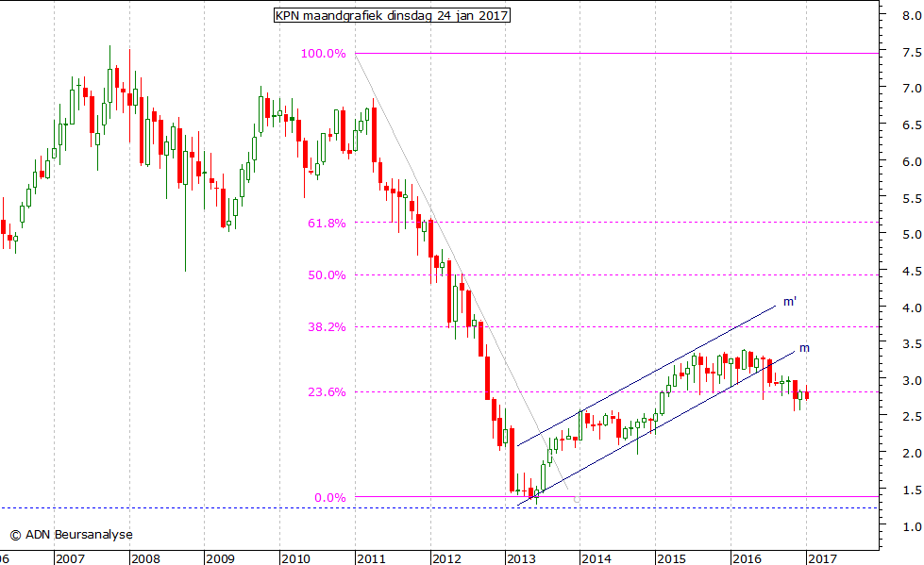
Task: Select the lower channel label 'm'
Action: click(x=804, y=348)
